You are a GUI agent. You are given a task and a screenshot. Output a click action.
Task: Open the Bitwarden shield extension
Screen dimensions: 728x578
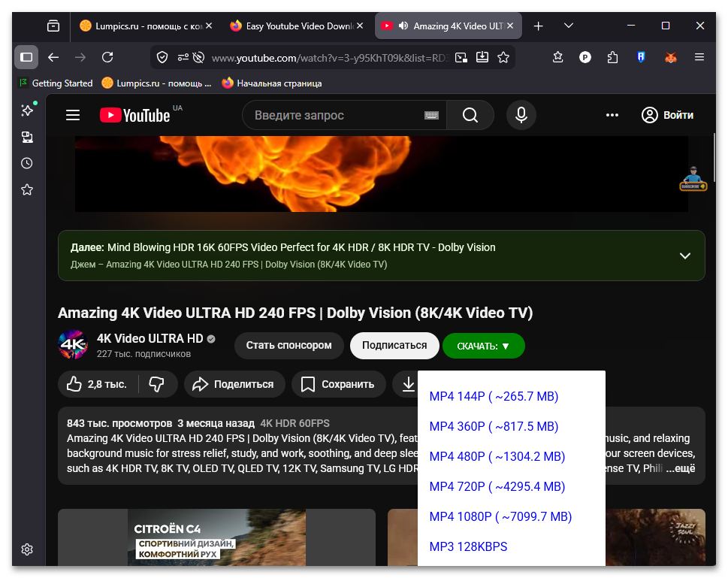[x=641, y=57]
